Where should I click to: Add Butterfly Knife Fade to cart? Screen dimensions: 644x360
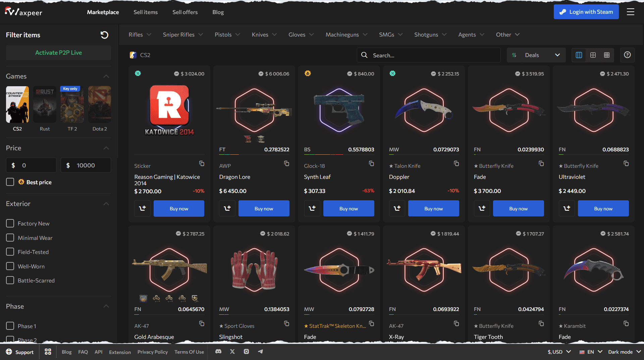click(482, 208)
